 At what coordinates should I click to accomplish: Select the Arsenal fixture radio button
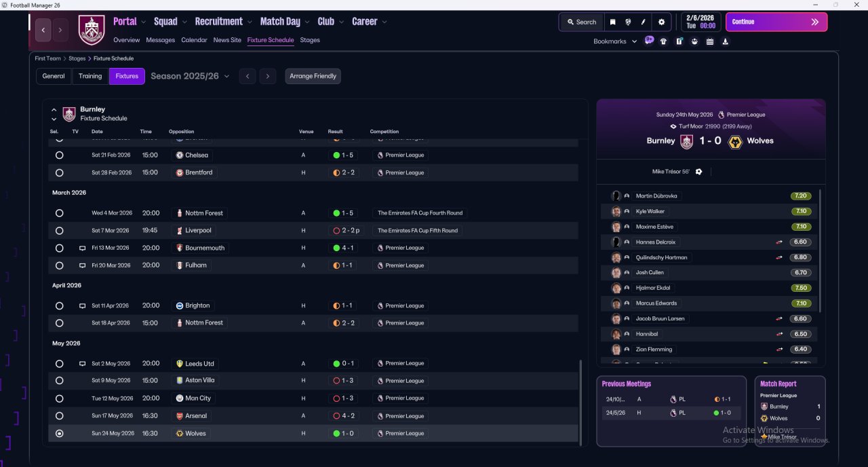pyautogui.click(x=60, y=416)
